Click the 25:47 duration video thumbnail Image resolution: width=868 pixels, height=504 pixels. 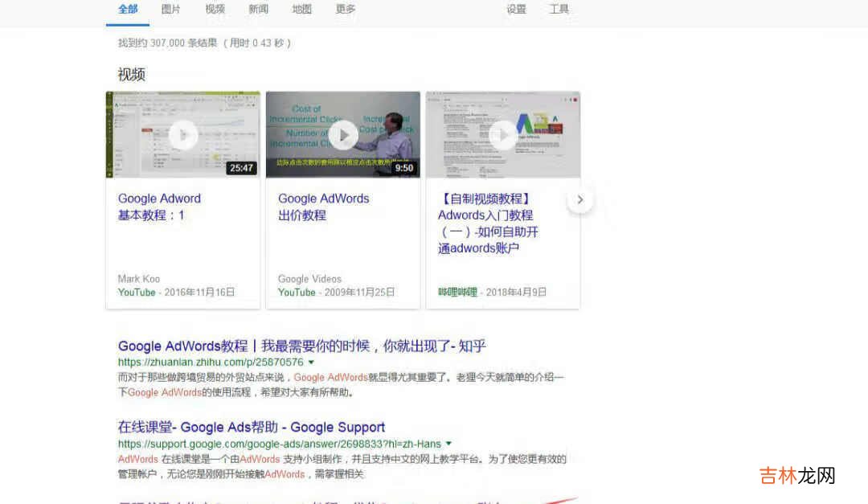(x=241, y=167)
